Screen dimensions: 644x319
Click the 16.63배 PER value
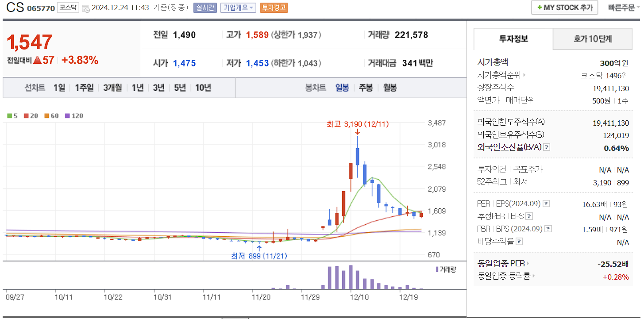coord(594,204)
